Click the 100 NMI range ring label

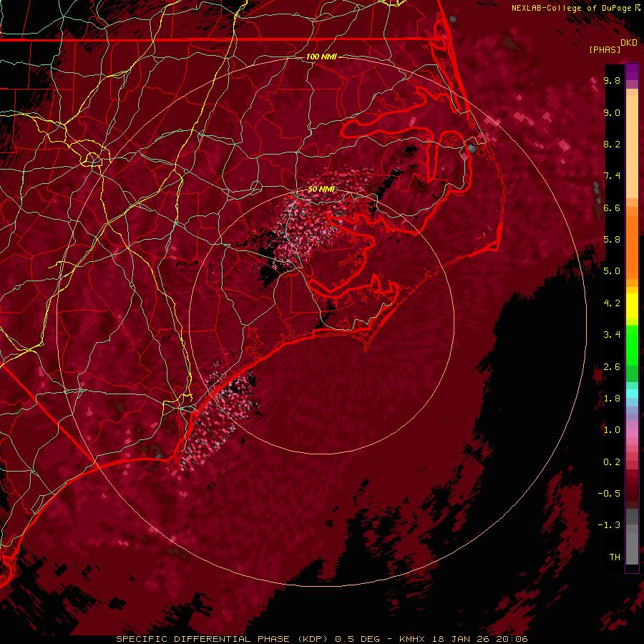(x=321, y=57)
